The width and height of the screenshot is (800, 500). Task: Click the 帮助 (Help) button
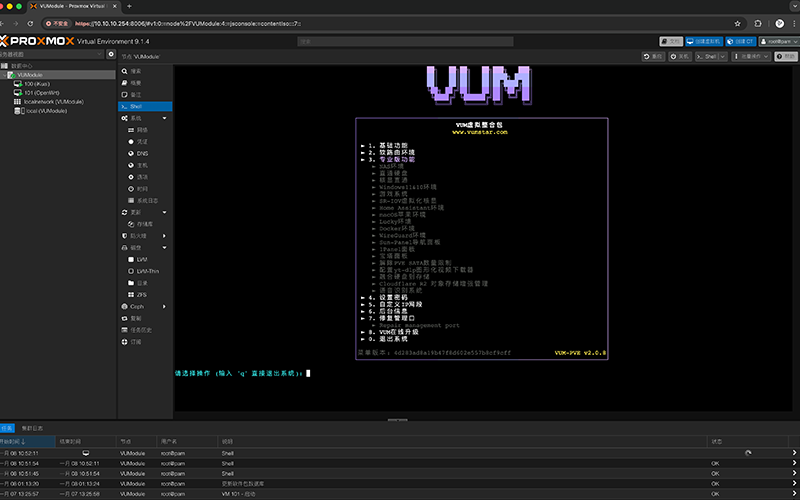tap(786, 57)
